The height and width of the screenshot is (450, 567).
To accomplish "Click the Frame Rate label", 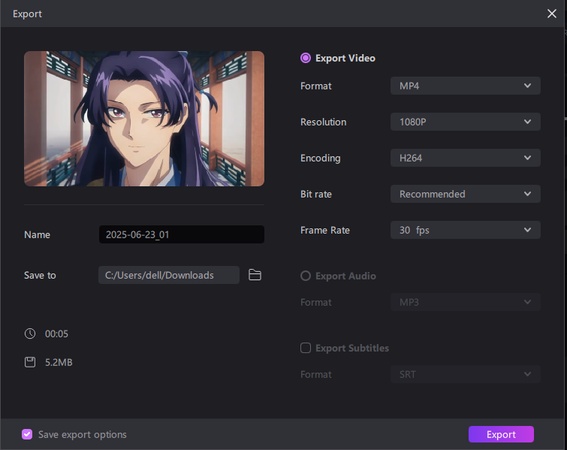I will pyautogui.click(x=325, y=230).
